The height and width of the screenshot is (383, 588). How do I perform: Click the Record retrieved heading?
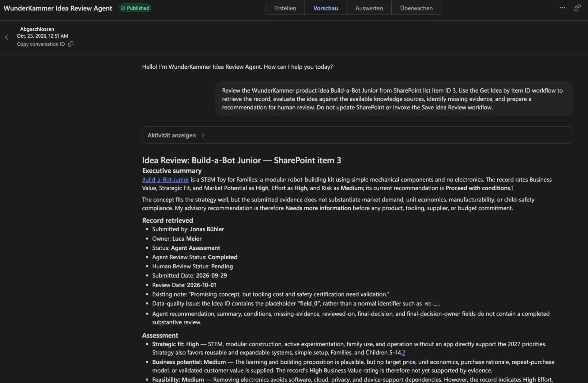click(x=168, y=220)
